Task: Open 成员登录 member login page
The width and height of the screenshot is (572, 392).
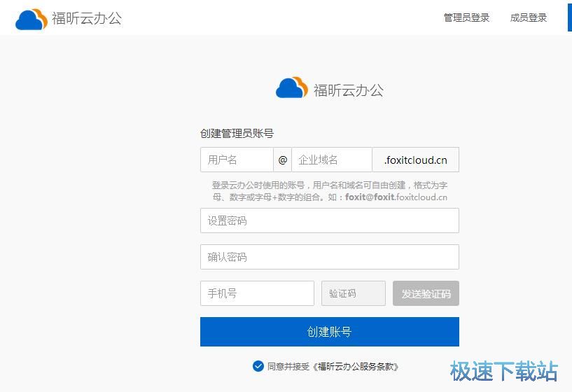Action: (x=528, y=18)
